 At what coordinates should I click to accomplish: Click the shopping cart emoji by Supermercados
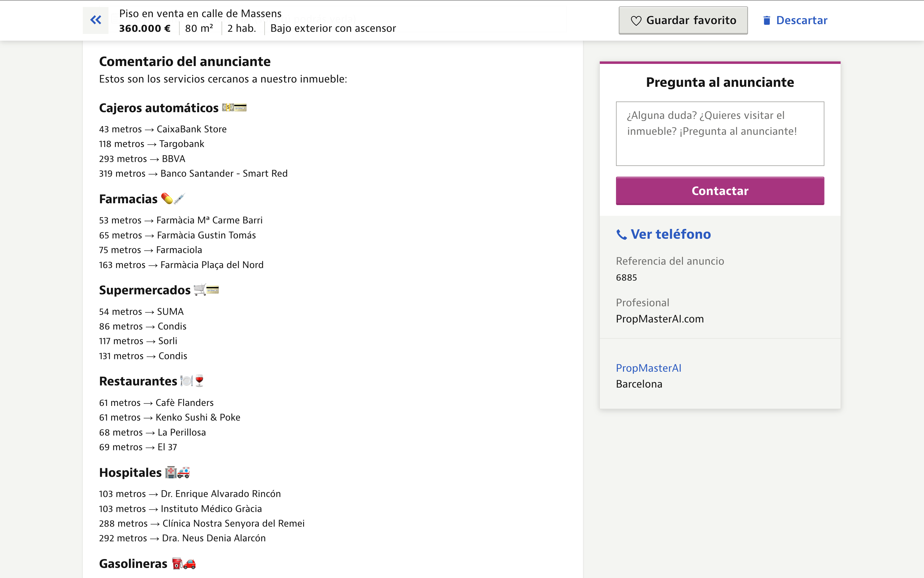200,290
